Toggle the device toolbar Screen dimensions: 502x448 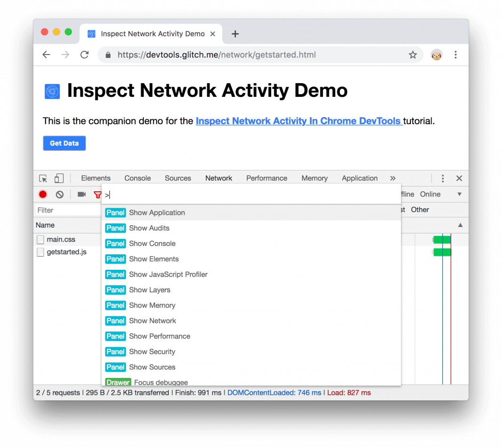pos(59,178)
